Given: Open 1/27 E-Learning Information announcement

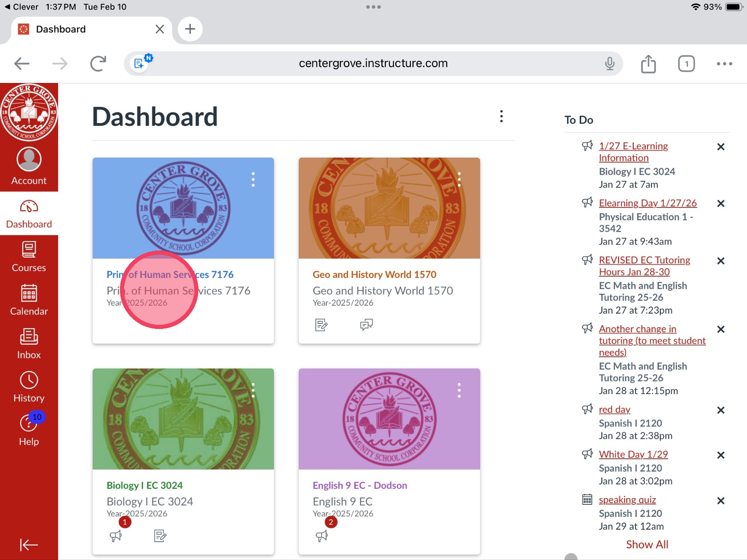Looking at the screenshot, I should (633, 152).
